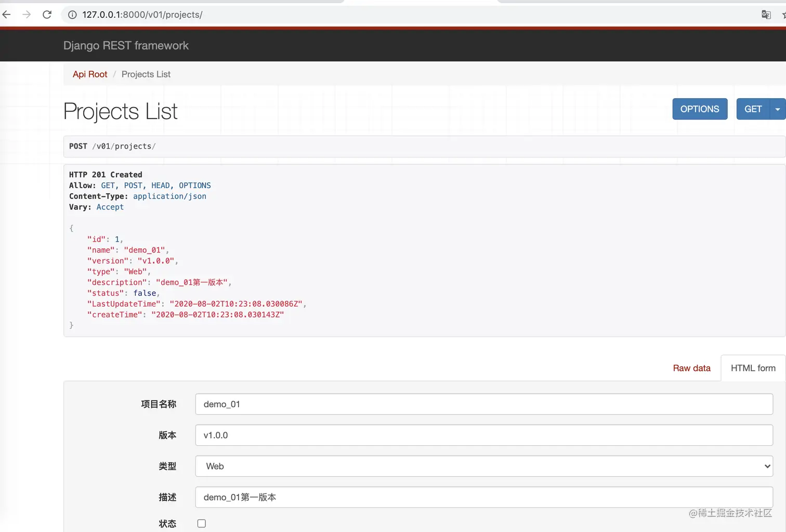The height and width of the screenshot is (532, 786).
Task: Switch to HTML form tab
Action: click(753, 368)
